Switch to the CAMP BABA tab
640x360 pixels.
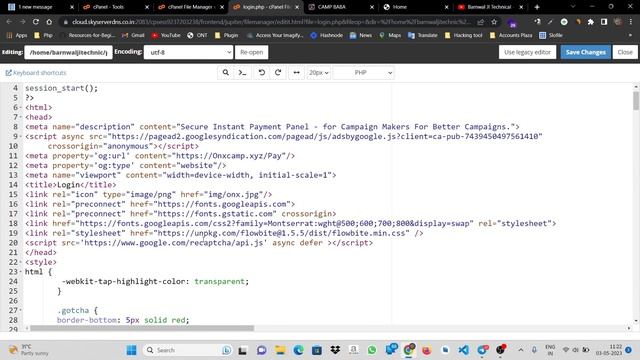[341, 7]
